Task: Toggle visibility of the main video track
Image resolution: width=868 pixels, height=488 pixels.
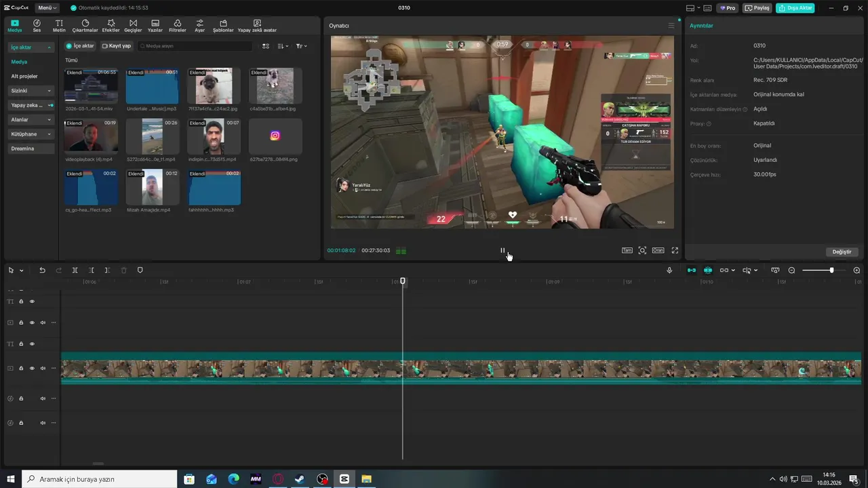Action: (x=32, y=369)
